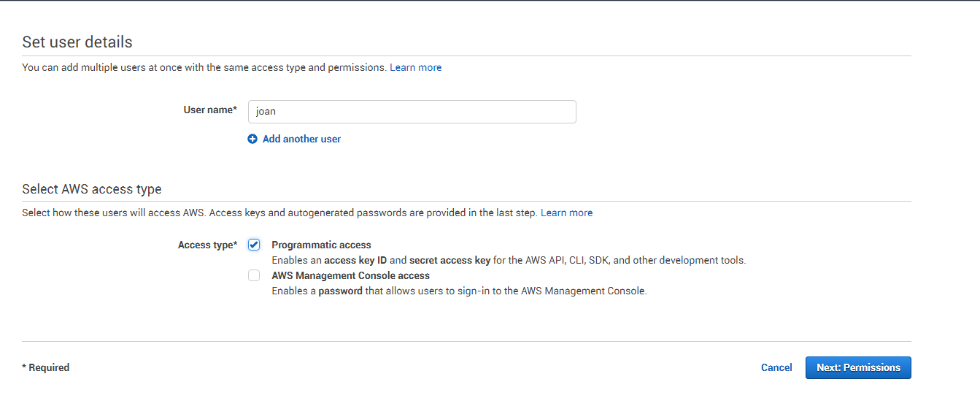Click the Programmatic access label text

point(322,245)
